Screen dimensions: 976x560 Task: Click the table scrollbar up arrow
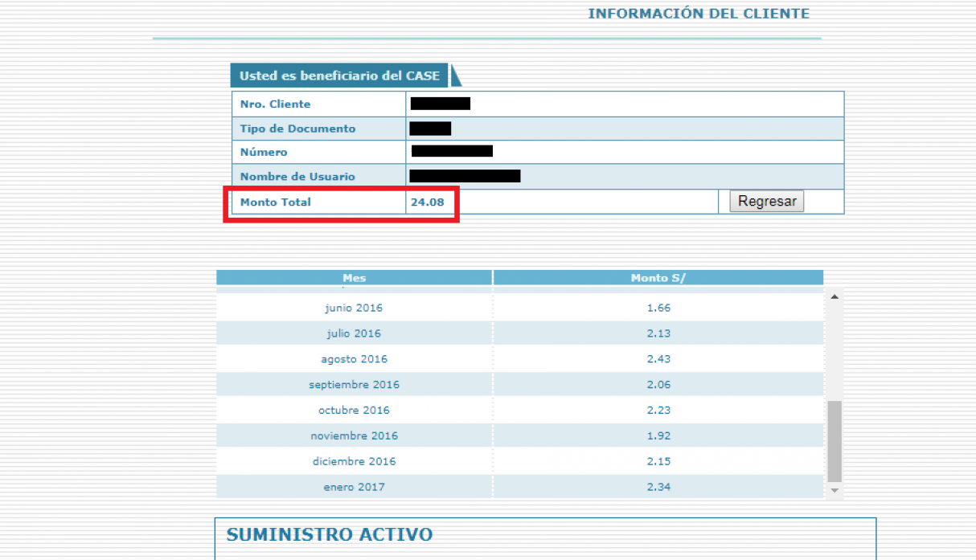835,297
